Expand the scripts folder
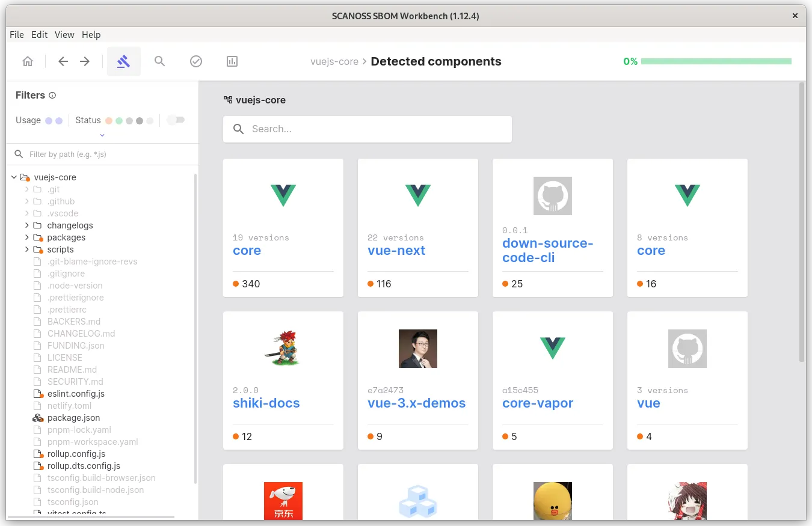Screen dimensions: 812x526 click(x=27, y=249)
